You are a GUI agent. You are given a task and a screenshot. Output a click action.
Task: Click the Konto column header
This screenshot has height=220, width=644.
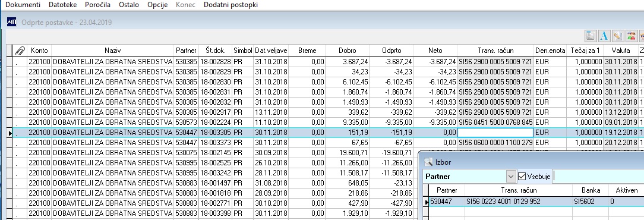click(x=39, y=51)
